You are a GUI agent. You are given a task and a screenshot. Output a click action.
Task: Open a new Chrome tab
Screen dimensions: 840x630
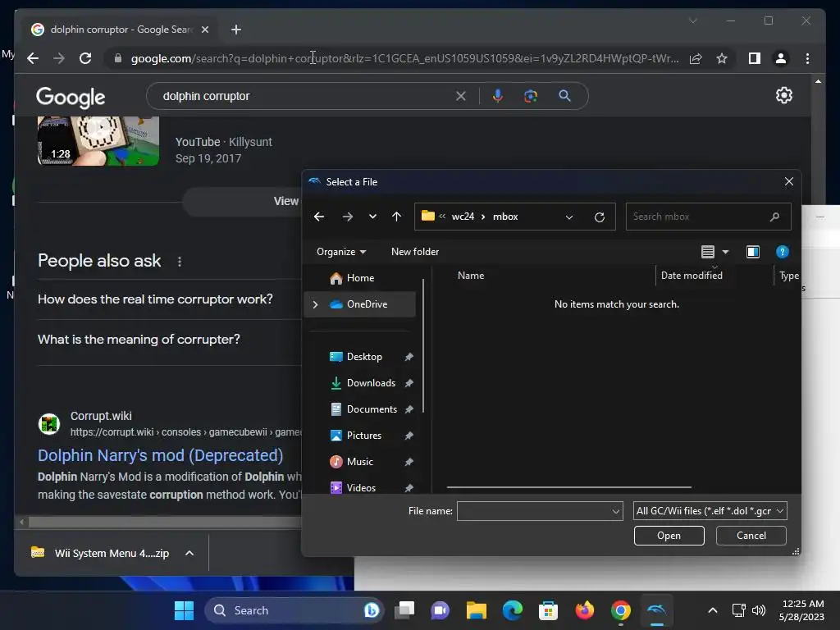click(236, 30)
